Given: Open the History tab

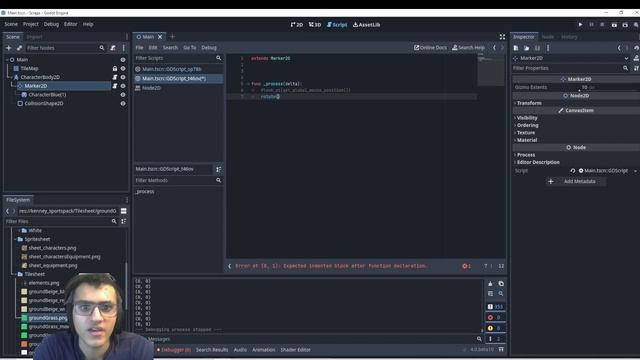Looking at the screenshot, I should click(x=569, y=37).
